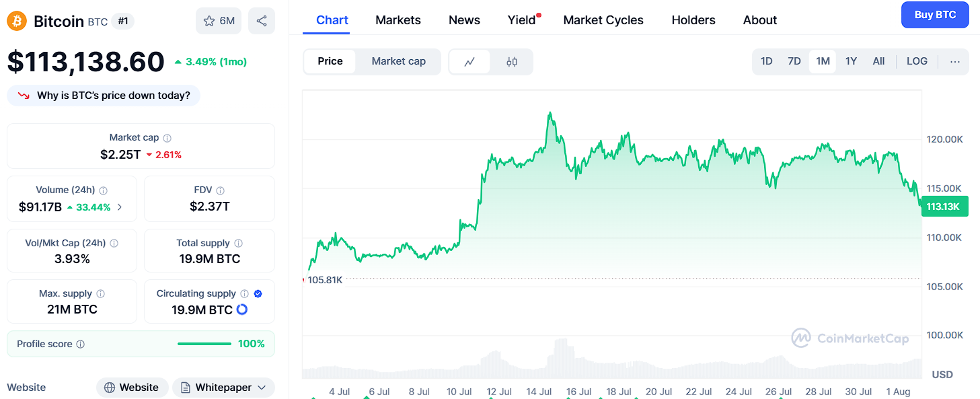Select the All time range
The image size is (980, 399).
point(878,61)
